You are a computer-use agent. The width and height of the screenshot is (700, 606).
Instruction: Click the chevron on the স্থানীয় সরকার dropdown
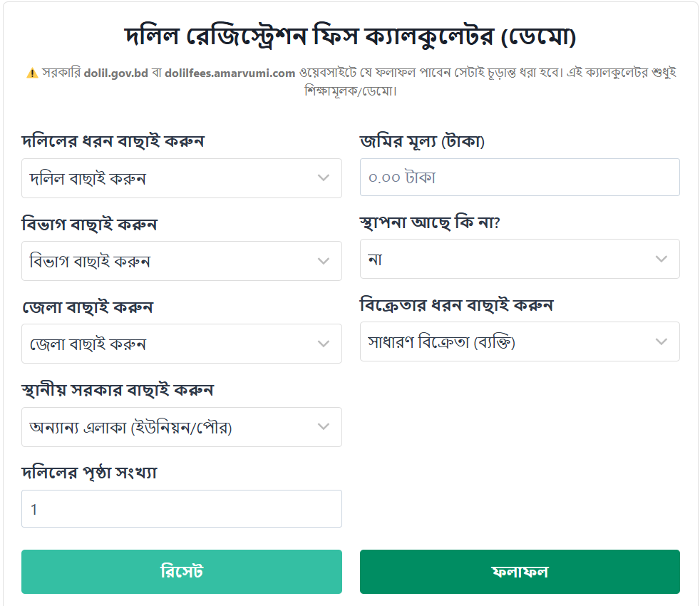pyautogui.click(x=322, y=426)
